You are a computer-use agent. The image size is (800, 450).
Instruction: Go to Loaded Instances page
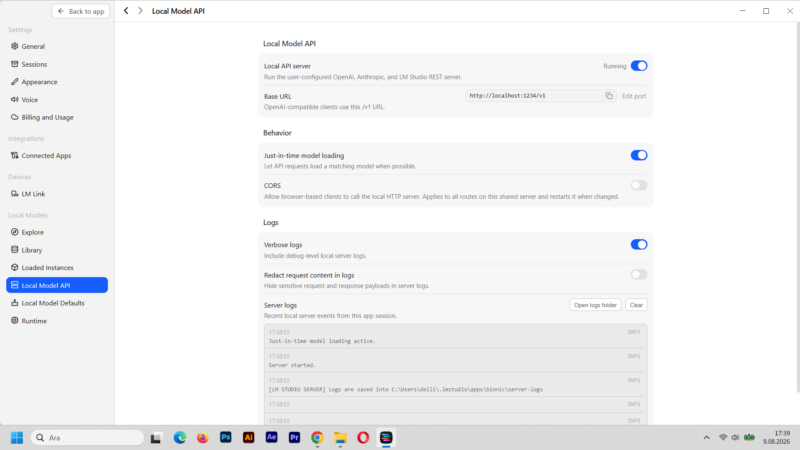tap(57, 267)
